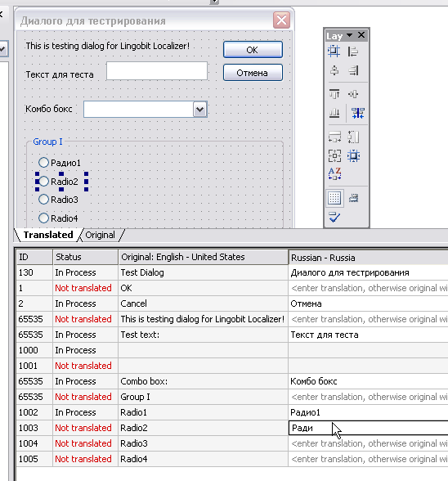Select the Радио1 radio button
The height and width of the screenshot is (481, 448).
(x=43, y=163)
